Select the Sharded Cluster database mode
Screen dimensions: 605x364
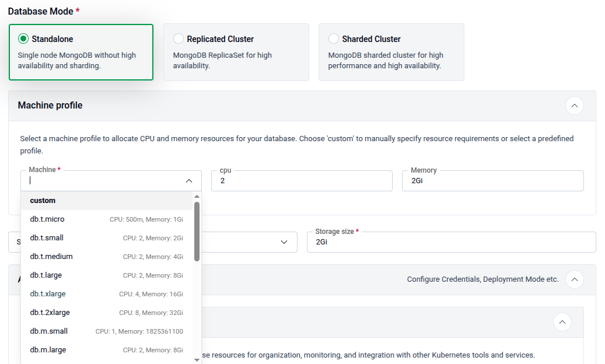(x=334, y=39)
